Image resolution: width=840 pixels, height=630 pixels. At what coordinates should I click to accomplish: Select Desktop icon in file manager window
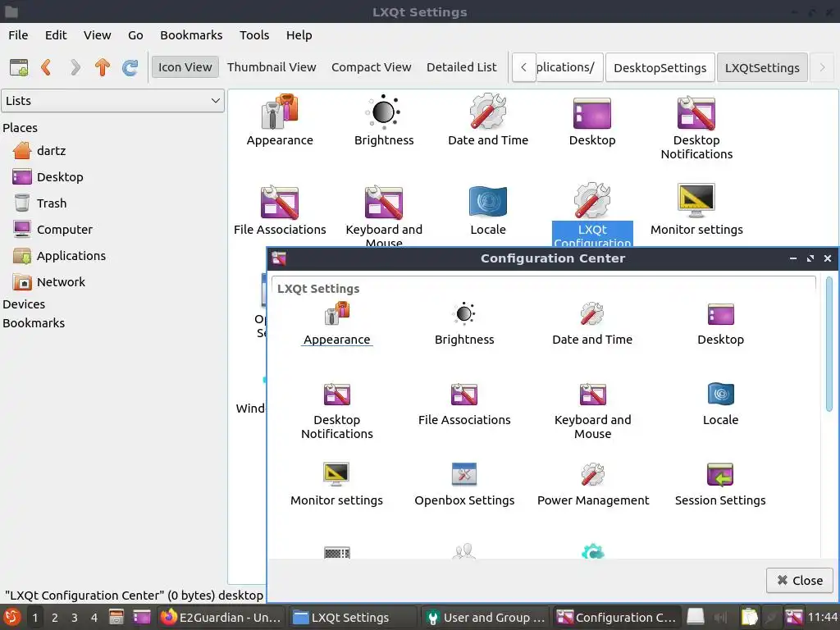(x=592, y=120)
